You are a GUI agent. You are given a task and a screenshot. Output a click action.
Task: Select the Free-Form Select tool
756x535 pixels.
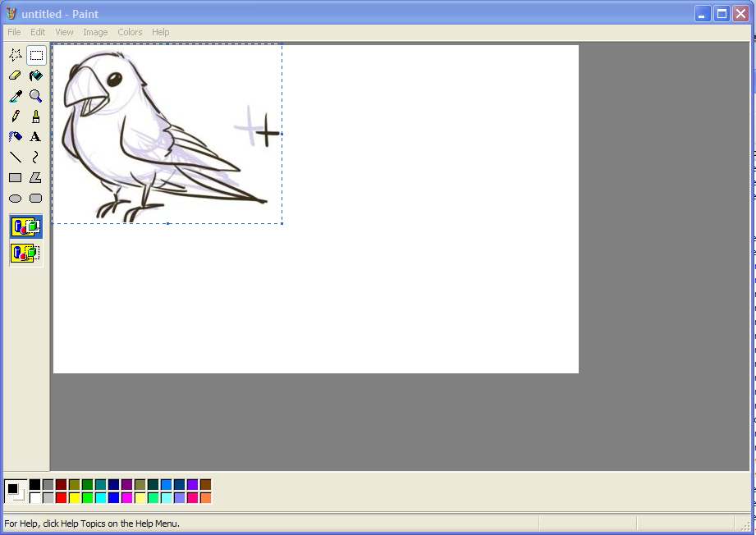pos(15,56)
